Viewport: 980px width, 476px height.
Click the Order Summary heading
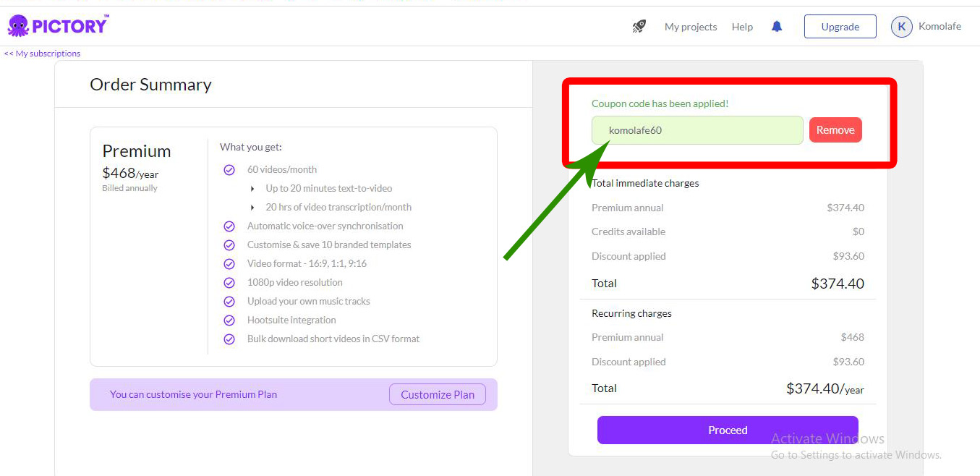[x=150, y=85]
